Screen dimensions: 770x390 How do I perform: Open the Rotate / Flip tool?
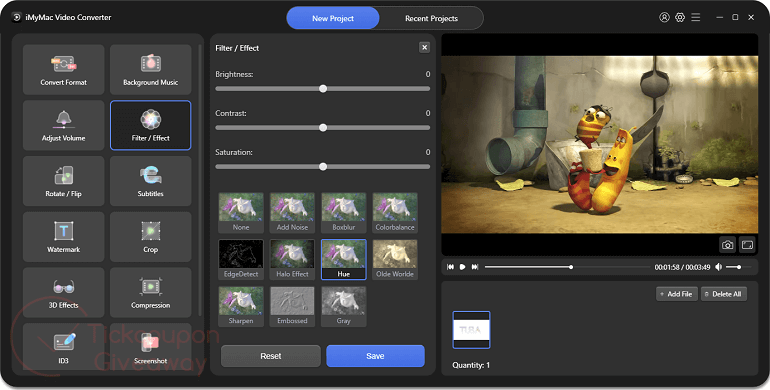(63, 181)
